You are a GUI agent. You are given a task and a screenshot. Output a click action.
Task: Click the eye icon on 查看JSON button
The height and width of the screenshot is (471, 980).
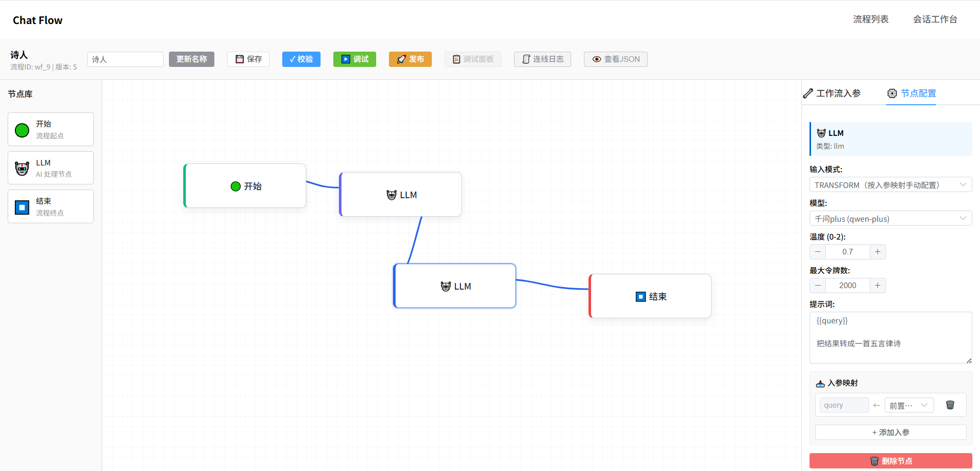point(597,59)
